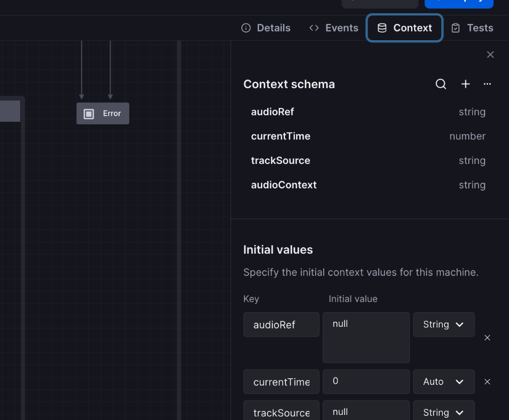The height and width of the screenshot is (420, 509).
Task: Expand the currentTime Auto type dropdown
Action: tap(443, 382)
